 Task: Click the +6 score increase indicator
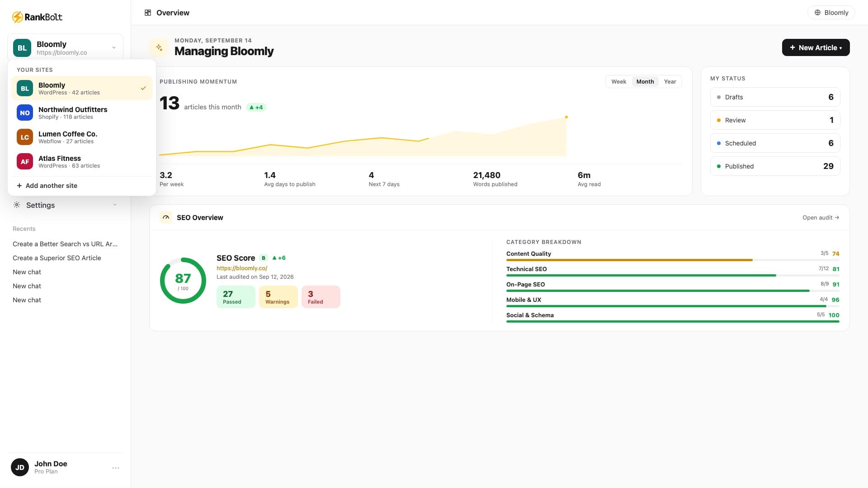(279, 258)
